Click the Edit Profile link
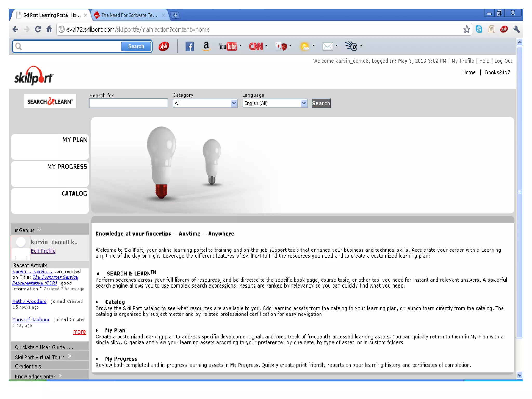The image size is (532, 399). [43, 251]
